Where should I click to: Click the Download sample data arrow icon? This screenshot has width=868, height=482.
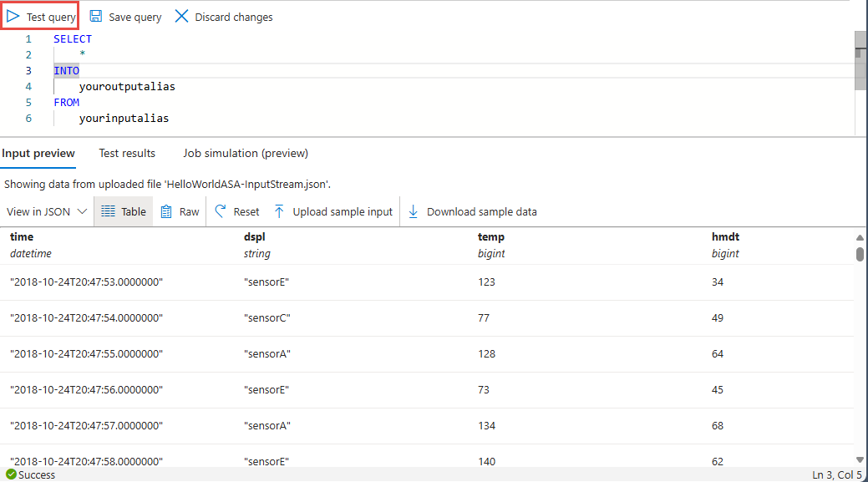click(x=413, y=211)
